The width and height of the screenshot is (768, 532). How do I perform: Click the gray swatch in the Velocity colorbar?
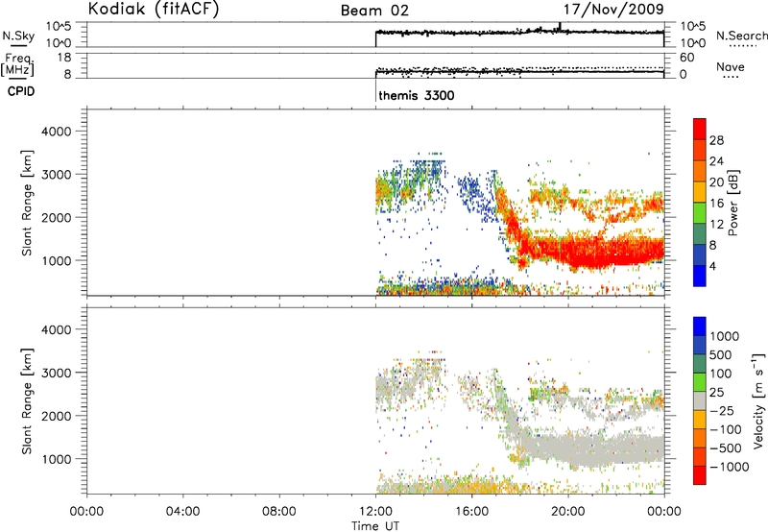tap(700, 401)
